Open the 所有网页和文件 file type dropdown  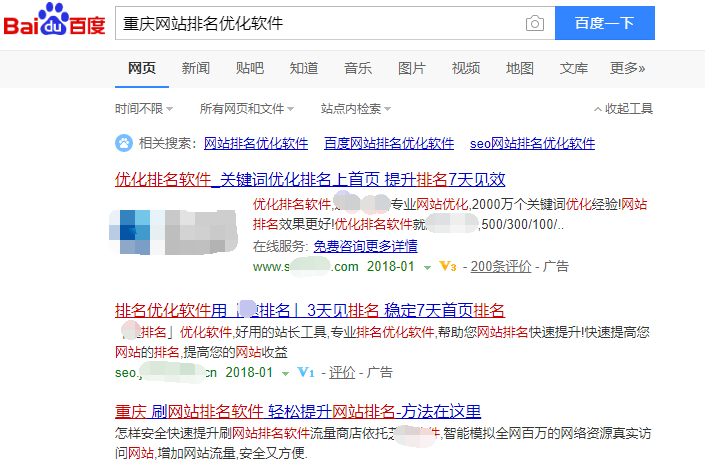coord(246,108)
